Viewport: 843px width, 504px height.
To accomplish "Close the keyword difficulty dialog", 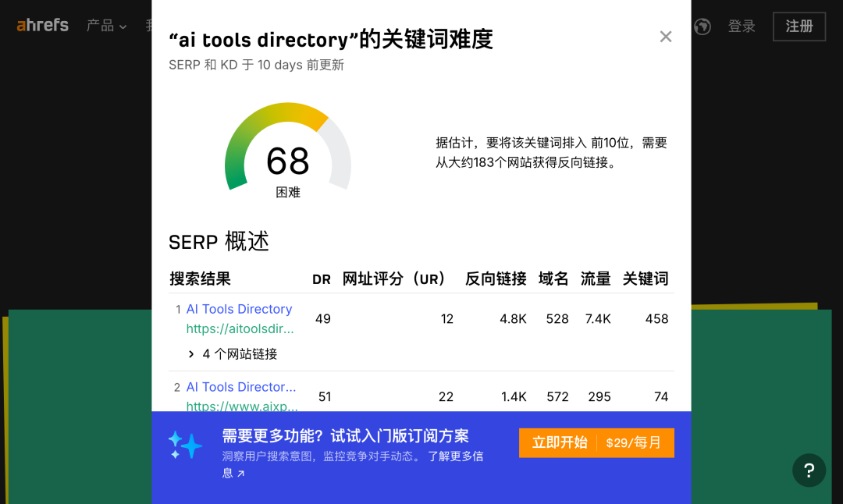I will [x=665, y=37].
